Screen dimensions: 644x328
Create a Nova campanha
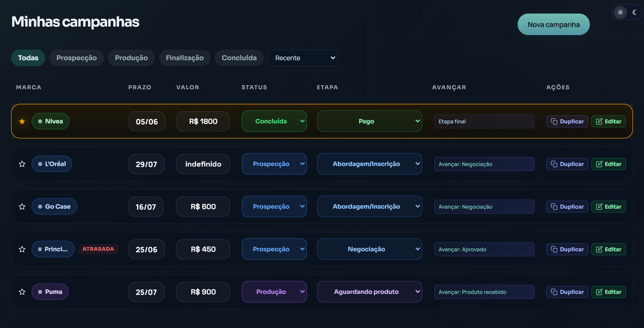pyautogui.click(x=553, y=24)
